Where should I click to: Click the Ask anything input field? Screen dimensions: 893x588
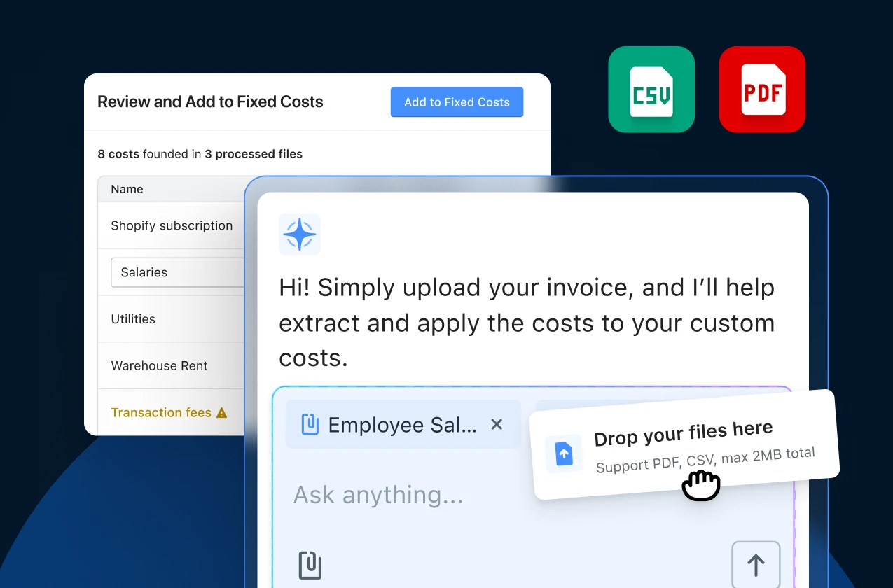pos(377,495)
